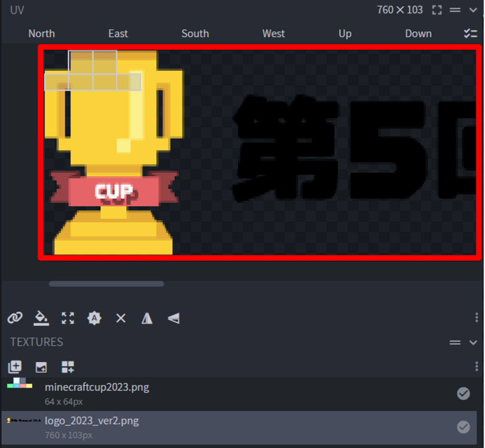Toggle the face checklist icon beside Down
Image resolution: width=485 pixels, height=448 pixels.
pos(470,34)
